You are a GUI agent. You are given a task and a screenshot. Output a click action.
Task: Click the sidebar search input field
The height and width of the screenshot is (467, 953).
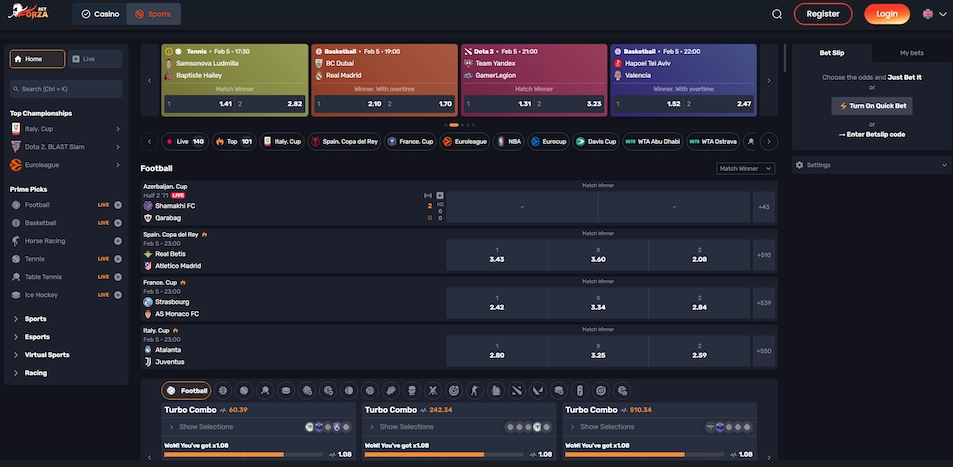coord(66,89)
